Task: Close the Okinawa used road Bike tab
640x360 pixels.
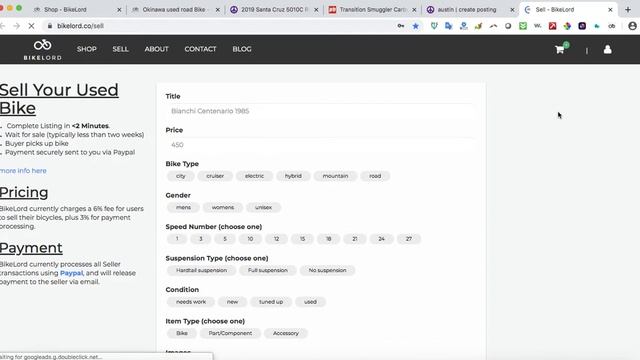Action: (218, 9)
